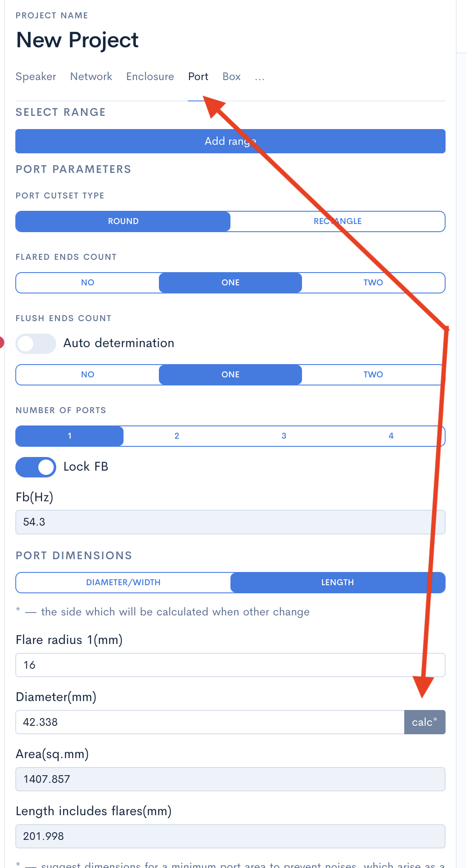The width and height of the screenshot is (466, 868).
Task: Select RECTANGLE port cutset type
Action: pyautogui.click(x=337, y=221)
